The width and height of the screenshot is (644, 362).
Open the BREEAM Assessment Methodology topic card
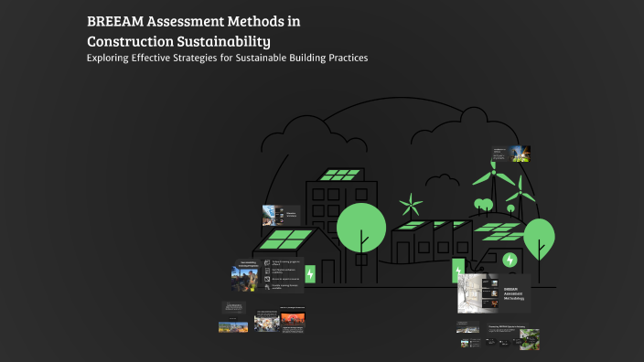click(494, 293)
